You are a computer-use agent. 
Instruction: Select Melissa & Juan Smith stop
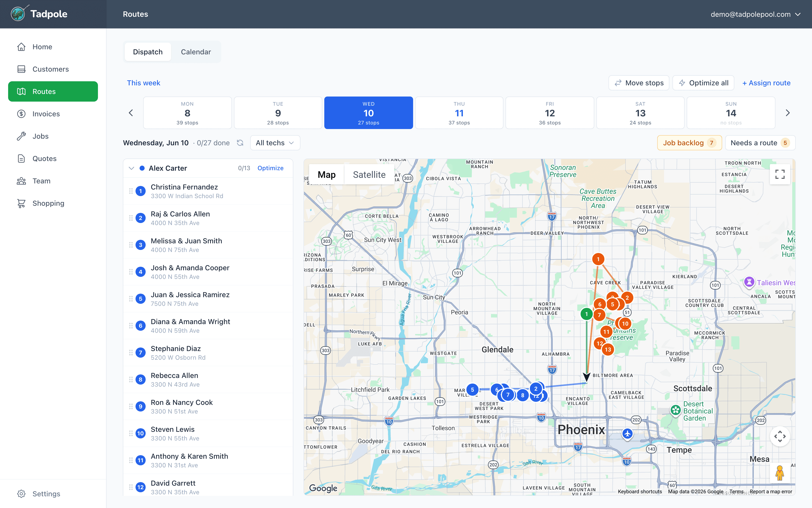tap(208, 245)
